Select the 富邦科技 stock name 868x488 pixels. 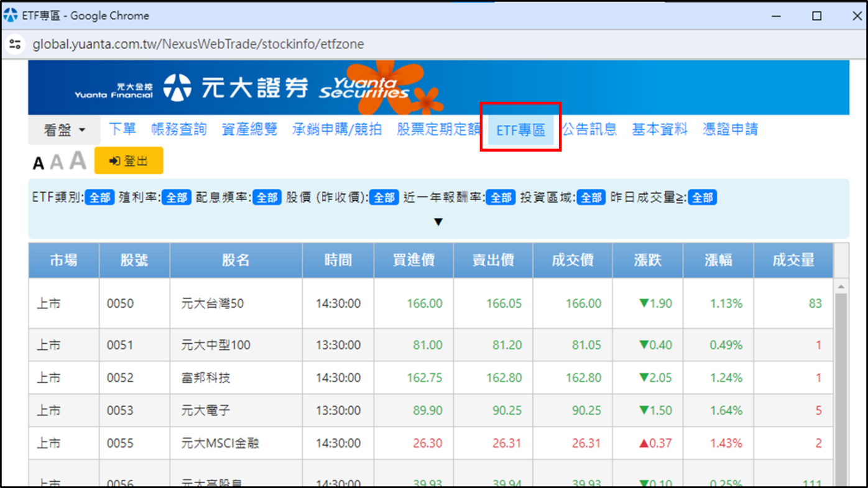tap(206, 378)
